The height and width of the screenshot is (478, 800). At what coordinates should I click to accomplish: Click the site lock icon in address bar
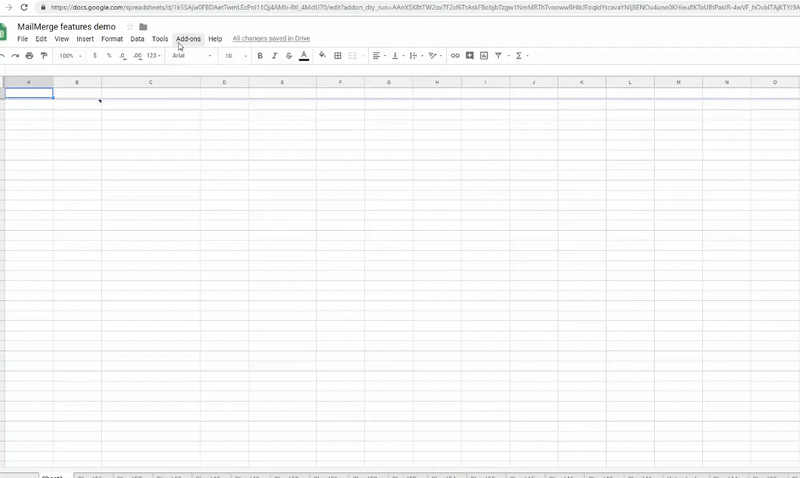pyautogui.click(x=43, y=8)
